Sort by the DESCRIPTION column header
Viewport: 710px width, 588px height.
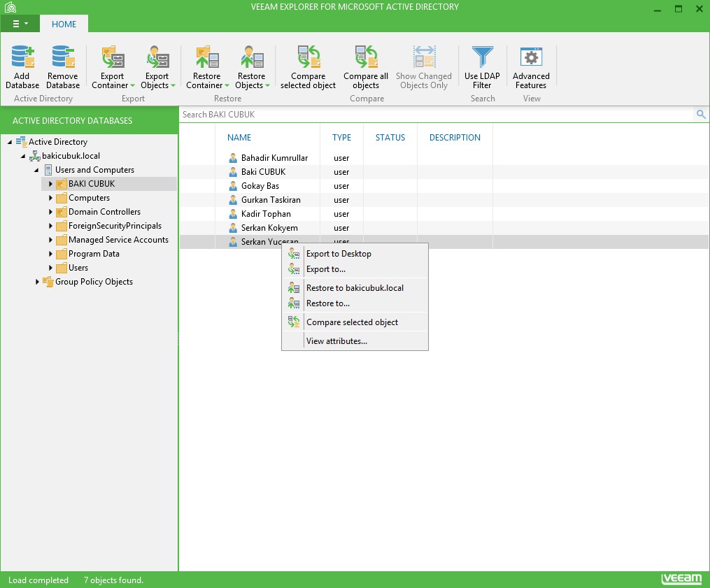point(455,138)
